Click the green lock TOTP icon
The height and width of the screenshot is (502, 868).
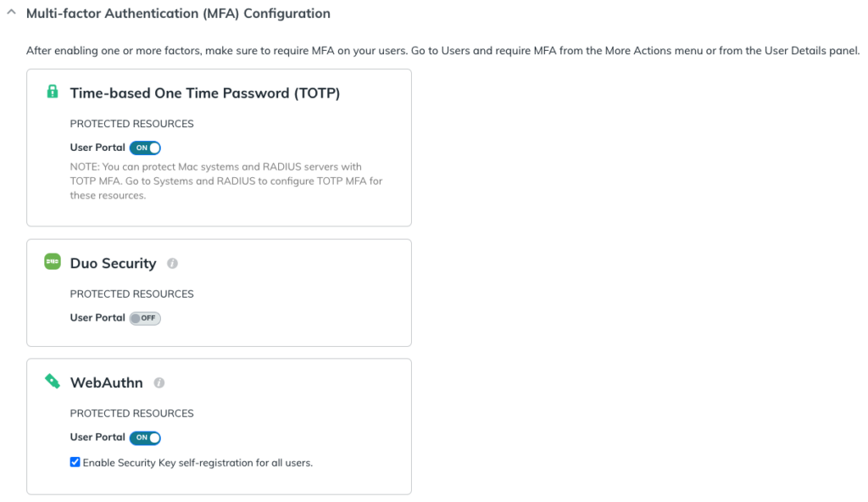pos(53,92)
